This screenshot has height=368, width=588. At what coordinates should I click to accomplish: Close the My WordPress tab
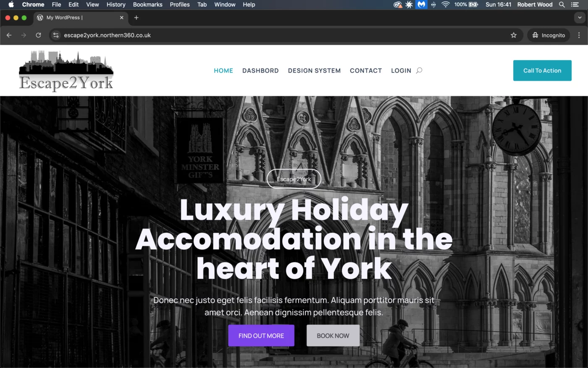click(122, 18)
